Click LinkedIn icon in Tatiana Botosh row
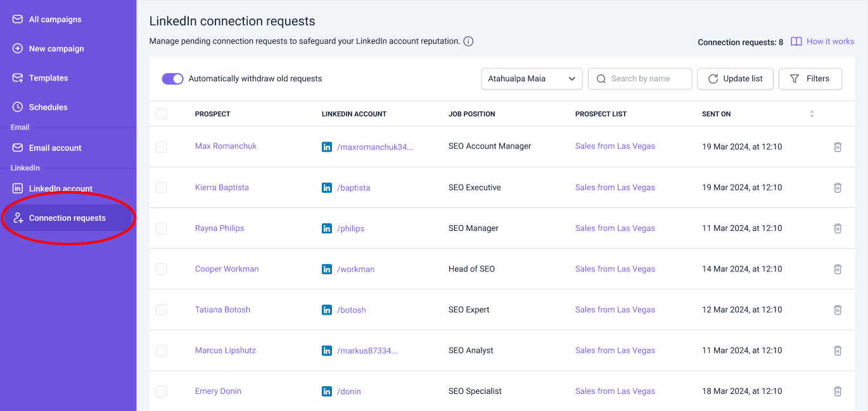 pyautogui.click(x=327, y=310)
